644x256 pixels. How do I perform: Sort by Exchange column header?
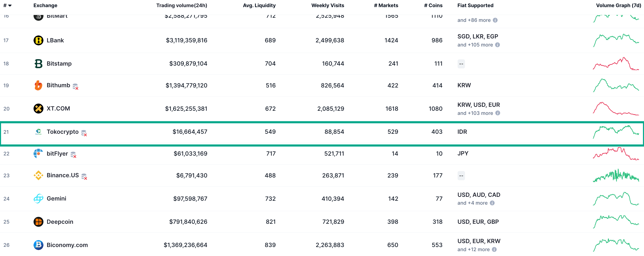[x=45, y=6]
